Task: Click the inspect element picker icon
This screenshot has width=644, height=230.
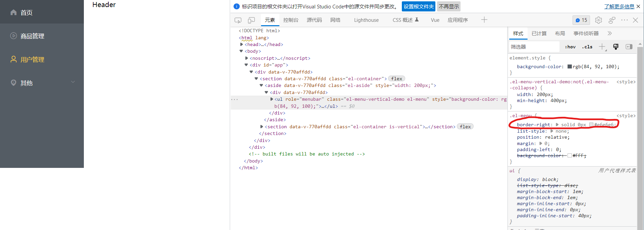Action: (x=238, y=20)
